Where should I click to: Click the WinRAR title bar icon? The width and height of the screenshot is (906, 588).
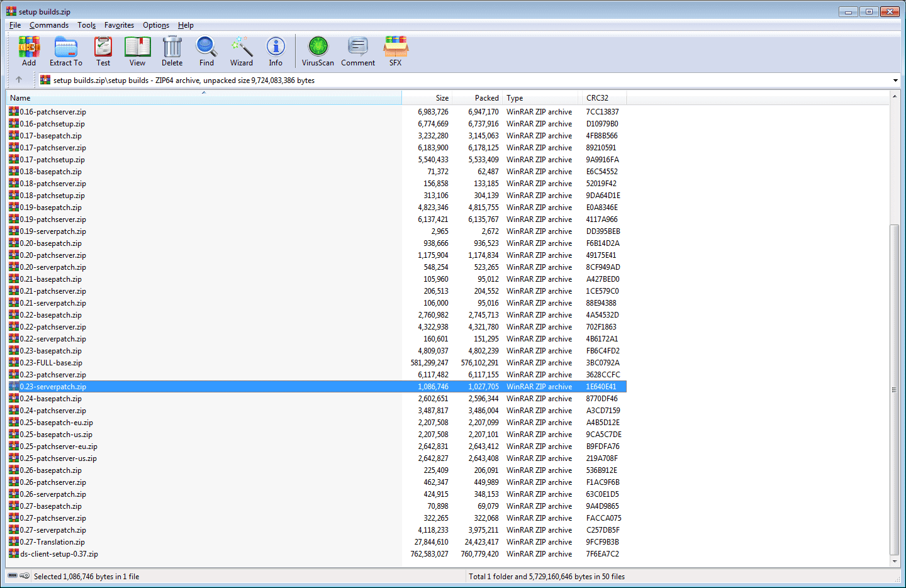(x=11, y=11)
